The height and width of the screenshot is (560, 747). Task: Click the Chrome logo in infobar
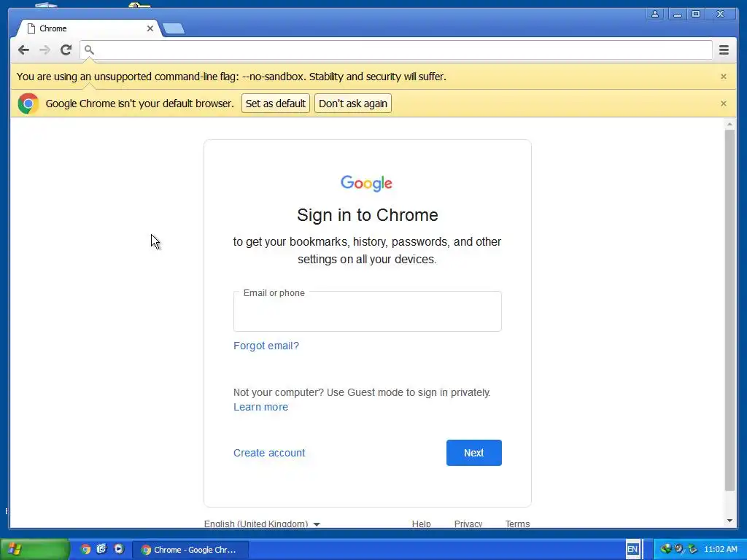tap(28, 104)
